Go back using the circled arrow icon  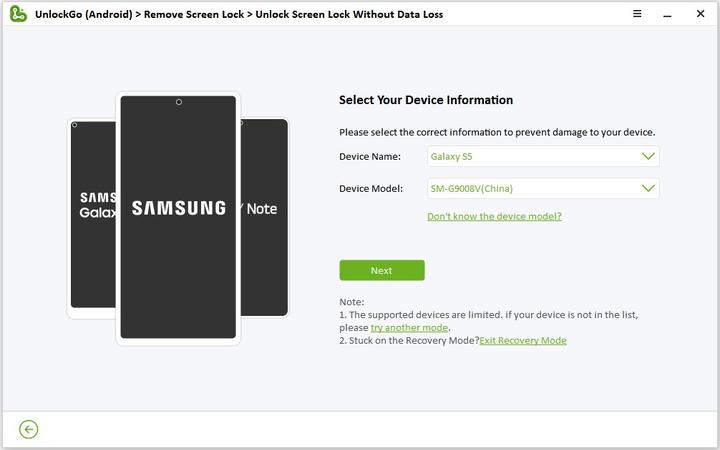tap(29, 429)
